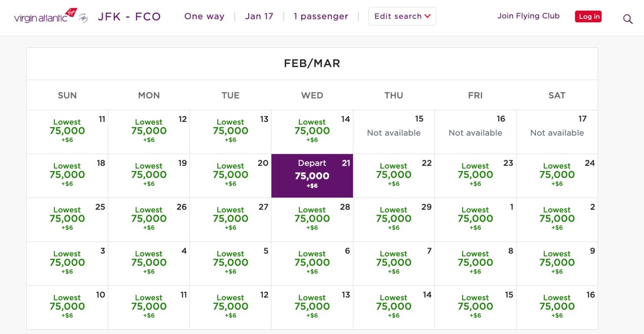The width and height of the screenshot is (644, 334).
Task: Pick the 75,000 fare on February 24
Action: (557, 176)
